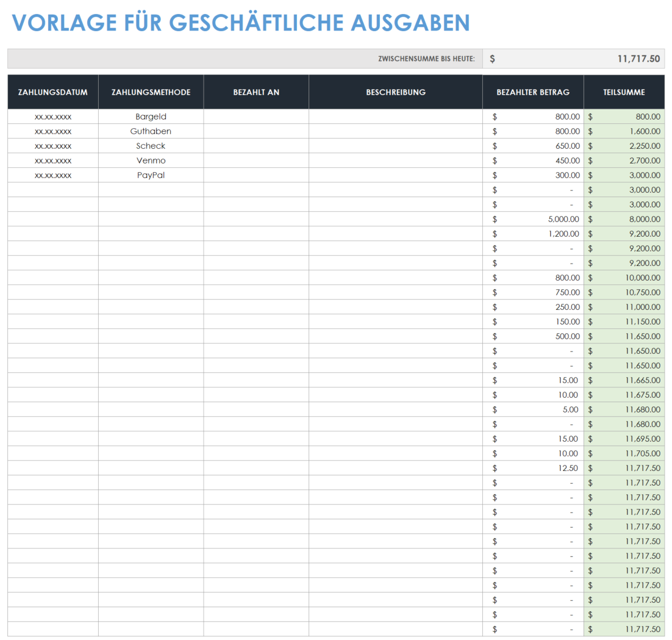Select the 5,000.00 paid amount cell
This screenshot has height=640, width=672.
point(533,219)
